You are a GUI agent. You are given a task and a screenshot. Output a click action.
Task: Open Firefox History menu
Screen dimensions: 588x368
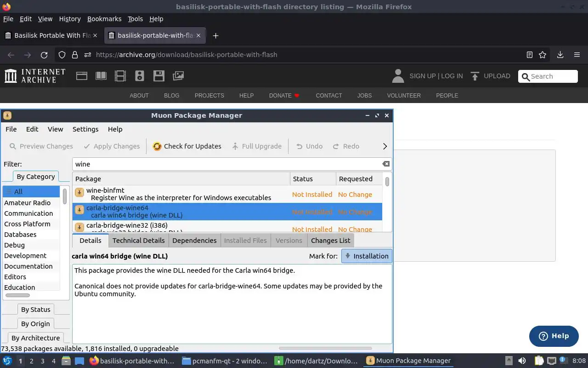pos(70,19)
